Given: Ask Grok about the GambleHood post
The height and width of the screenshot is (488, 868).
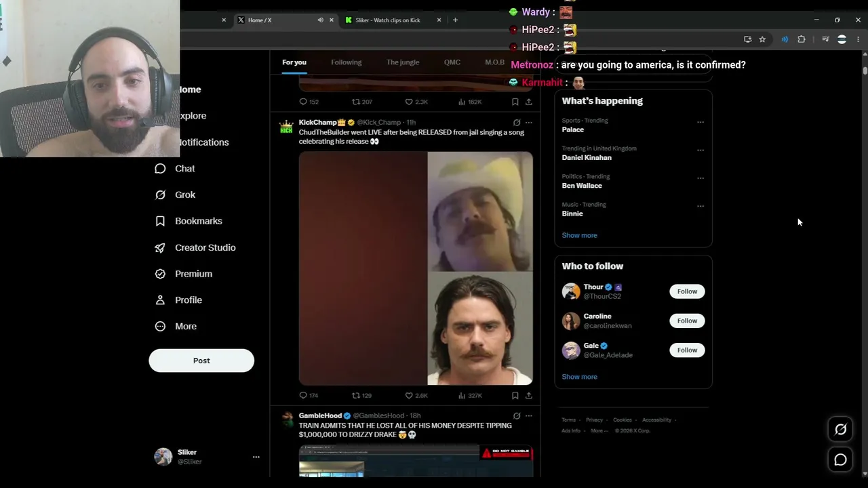Looking at the screenshot, I should click(517, 415).
